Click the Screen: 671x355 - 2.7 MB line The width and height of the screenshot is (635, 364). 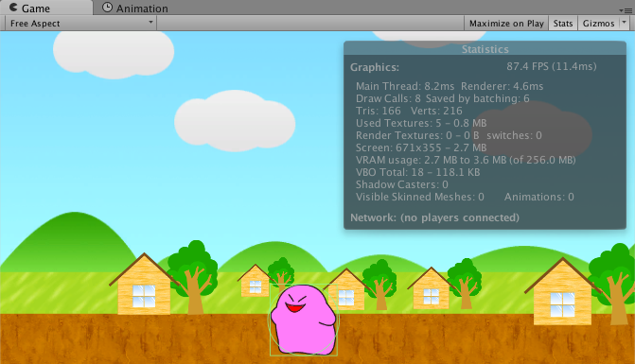coord(421,147)
